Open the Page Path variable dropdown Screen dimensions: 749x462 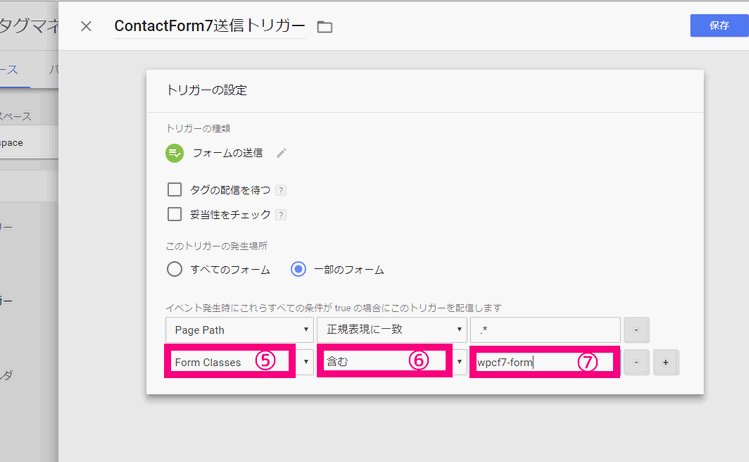pyautogui.click(x=239, y=330)
